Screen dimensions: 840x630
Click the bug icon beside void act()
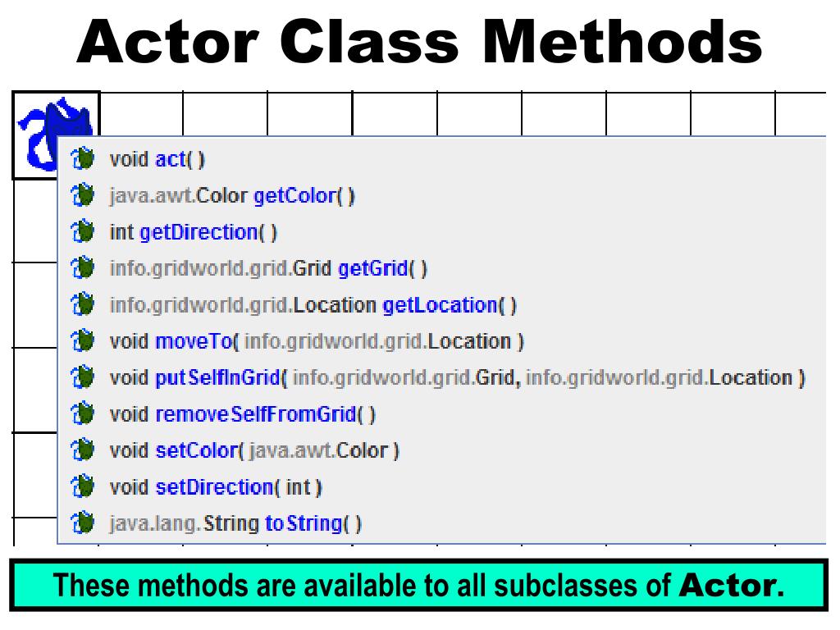coord(83,159)
